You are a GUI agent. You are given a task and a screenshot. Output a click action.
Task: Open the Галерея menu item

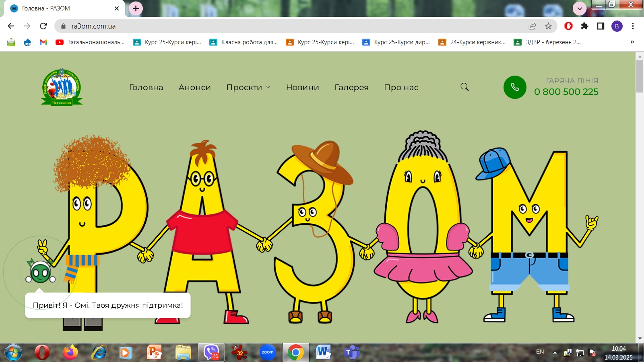point(351,87)
